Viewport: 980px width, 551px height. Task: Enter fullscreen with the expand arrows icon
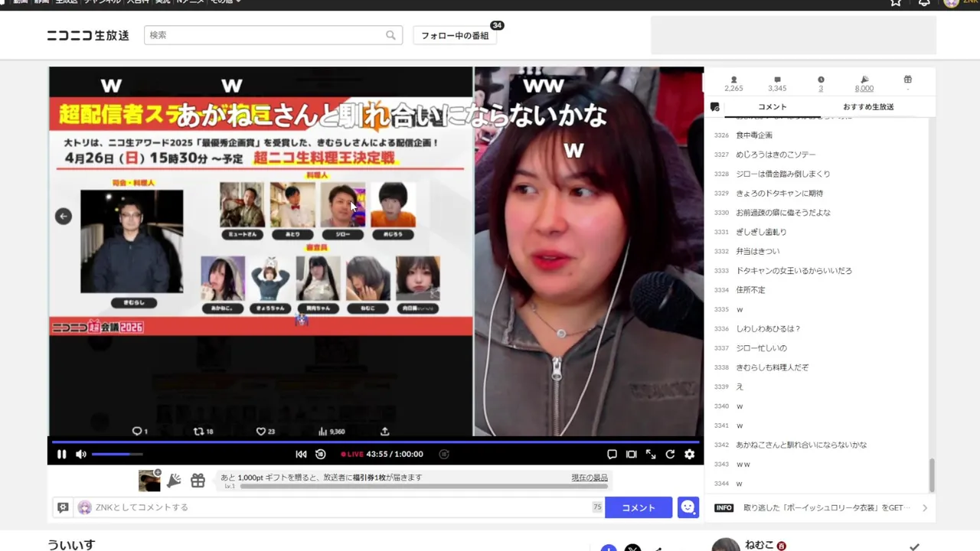click(x=651, y=454)
